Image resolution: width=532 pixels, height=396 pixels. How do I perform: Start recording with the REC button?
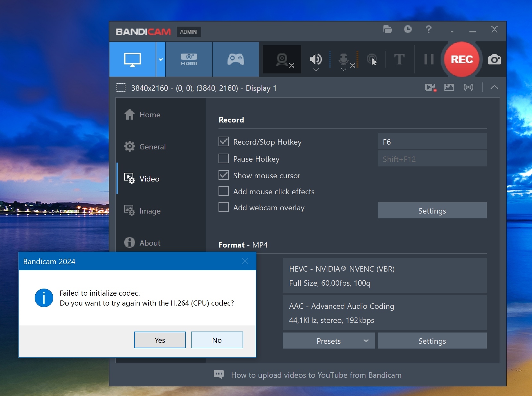click(x=462, y=59)
